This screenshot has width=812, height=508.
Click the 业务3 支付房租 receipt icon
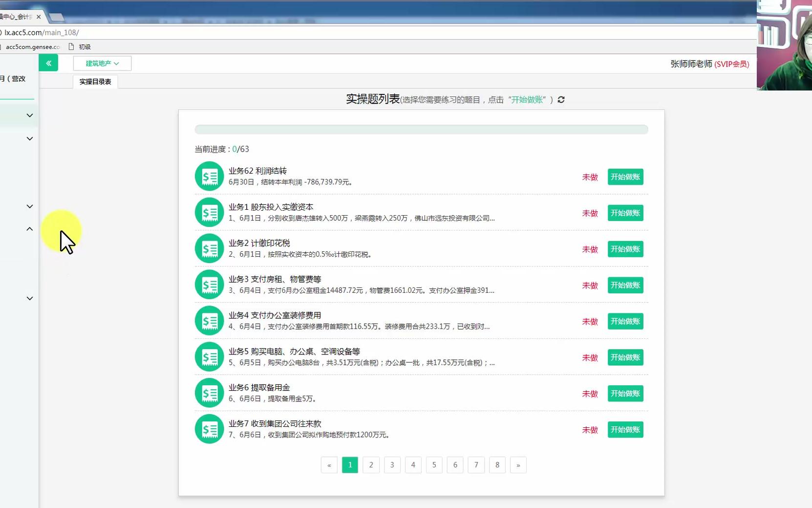(209, 284)
